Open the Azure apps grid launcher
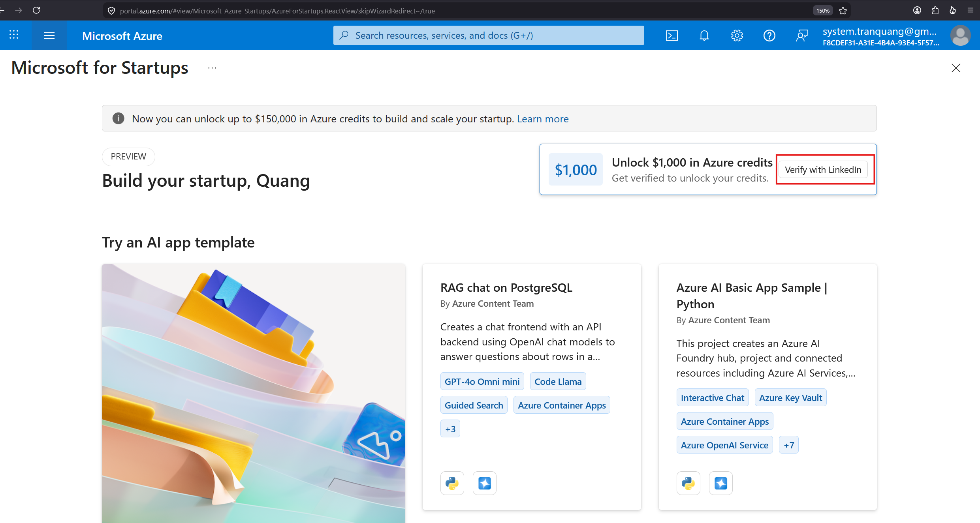The image size is (980, 523). pyautogui.click(x=14, y=35)
